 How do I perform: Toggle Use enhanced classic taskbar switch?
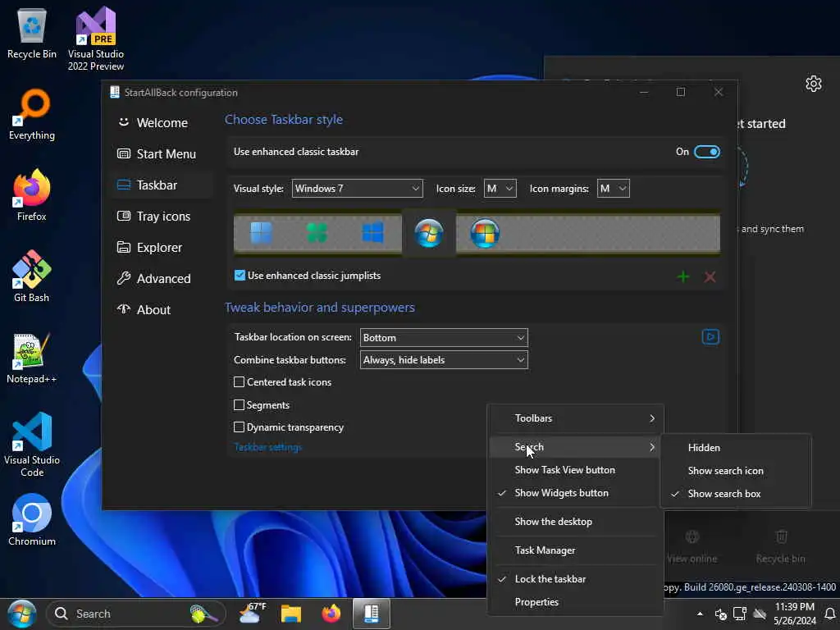706,152
